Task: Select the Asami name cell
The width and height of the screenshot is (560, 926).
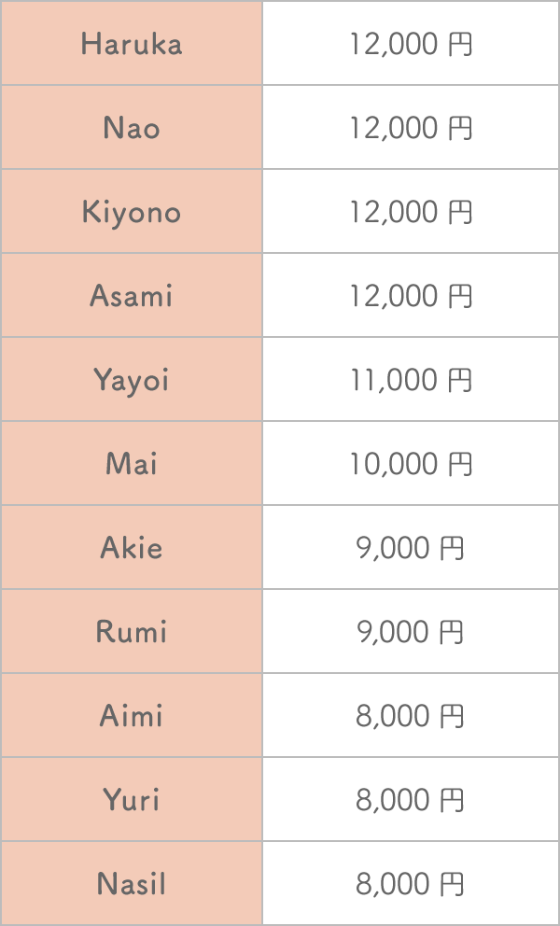Action: [132, 295]
